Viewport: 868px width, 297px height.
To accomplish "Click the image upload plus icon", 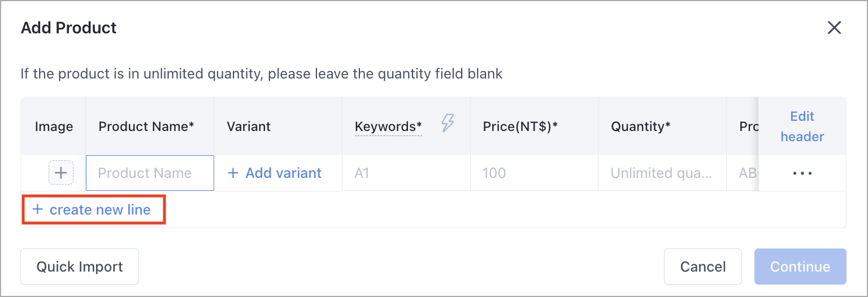I will tap(61, 173).
